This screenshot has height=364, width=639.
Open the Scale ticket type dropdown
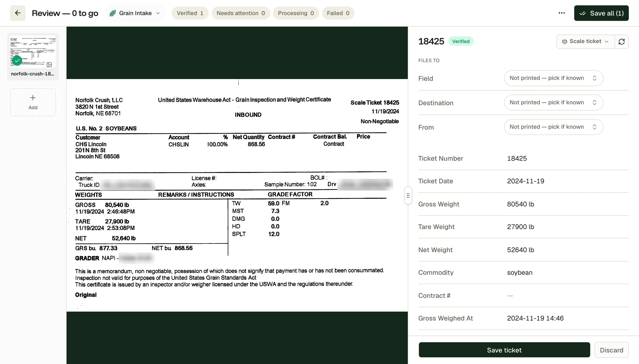[x=585, y=42]
